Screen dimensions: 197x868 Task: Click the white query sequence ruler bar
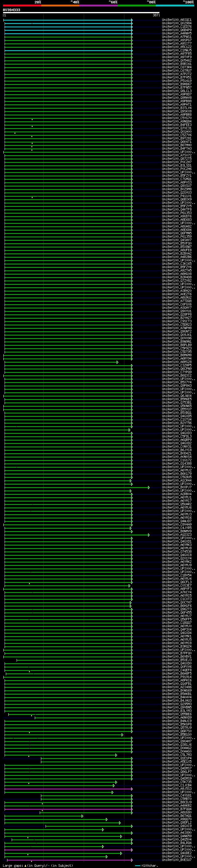tap(81, 13)
